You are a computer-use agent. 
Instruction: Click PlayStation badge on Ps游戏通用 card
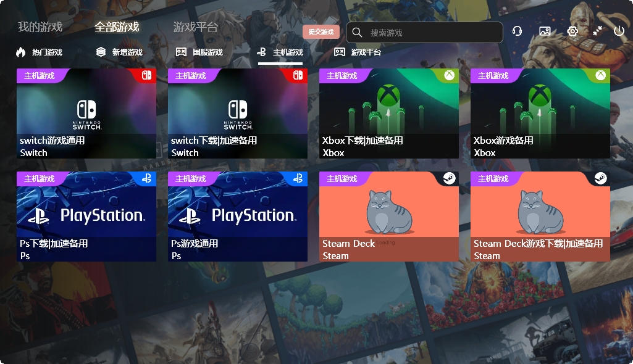tap(298, 178)
